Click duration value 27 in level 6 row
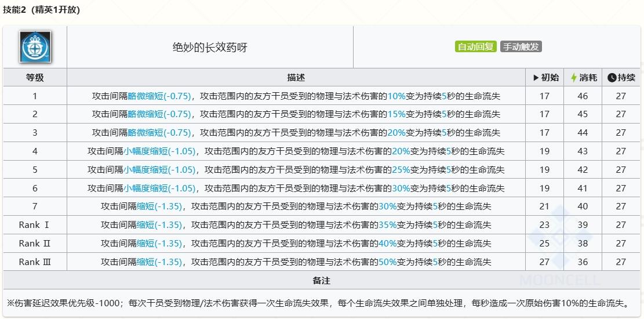This screenshot has width=644, height=319. [x=621, y=188]
